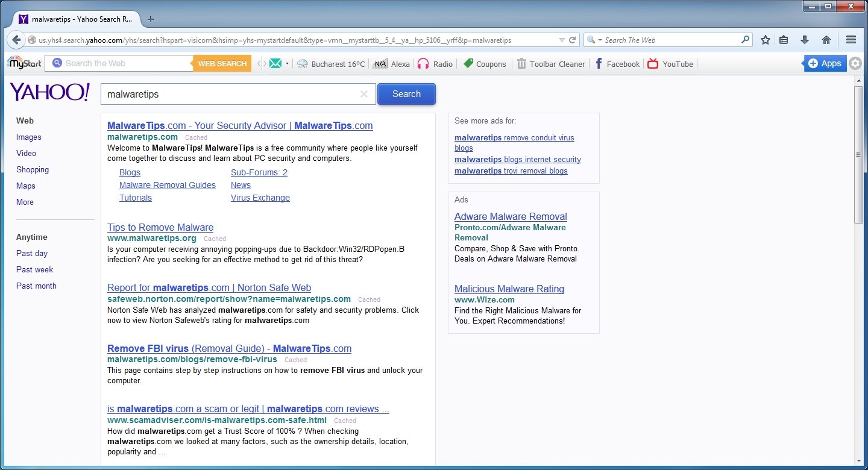Open YouTube from the MyStart toolbar
Viewport: 868px width, 470px height.
670,64
